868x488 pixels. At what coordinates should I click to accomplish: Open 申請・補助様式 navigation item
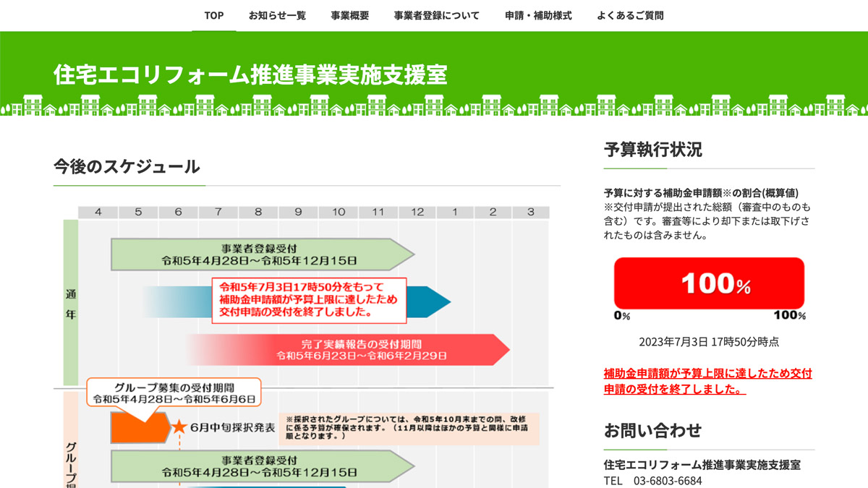pos(538,15)
